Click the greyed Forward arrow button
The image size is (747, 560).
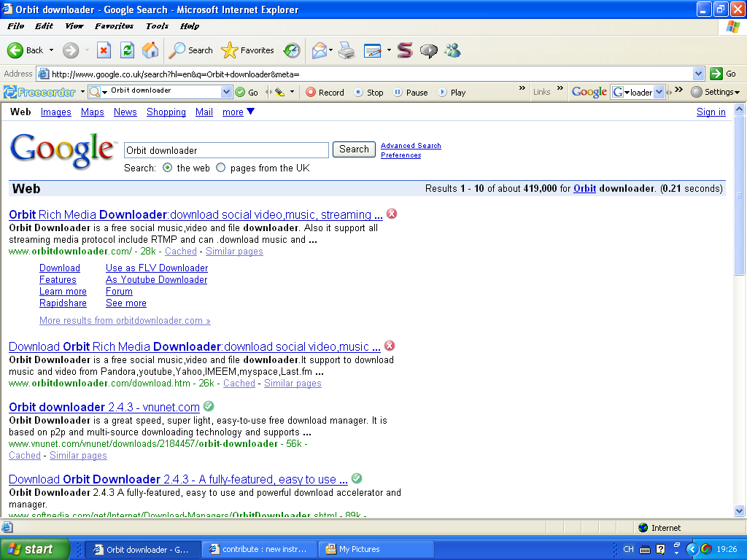pyautogui.click(x=71, y=50)
